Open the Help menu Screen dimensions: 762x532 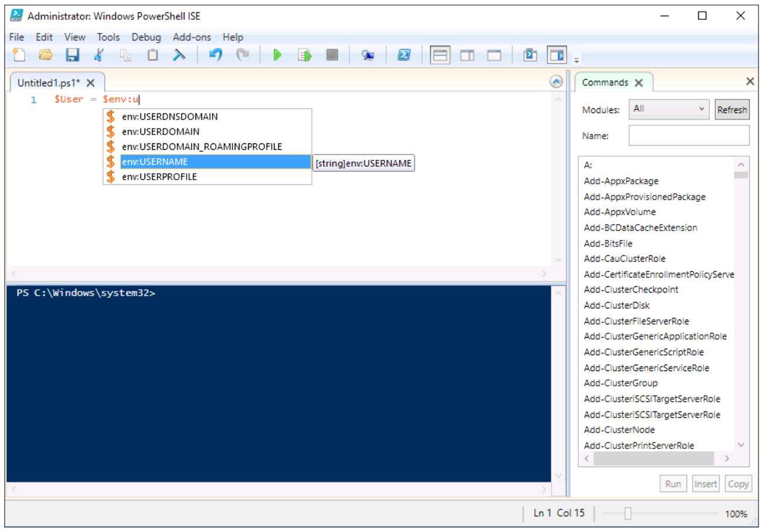232,37
